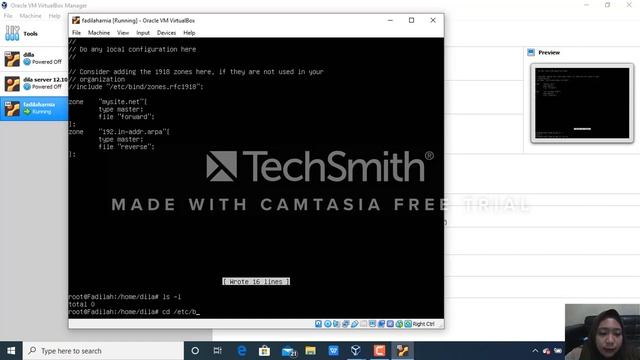Switch to Camtasia taskbar icon
The image size is (640, 360).
point(379,351)
